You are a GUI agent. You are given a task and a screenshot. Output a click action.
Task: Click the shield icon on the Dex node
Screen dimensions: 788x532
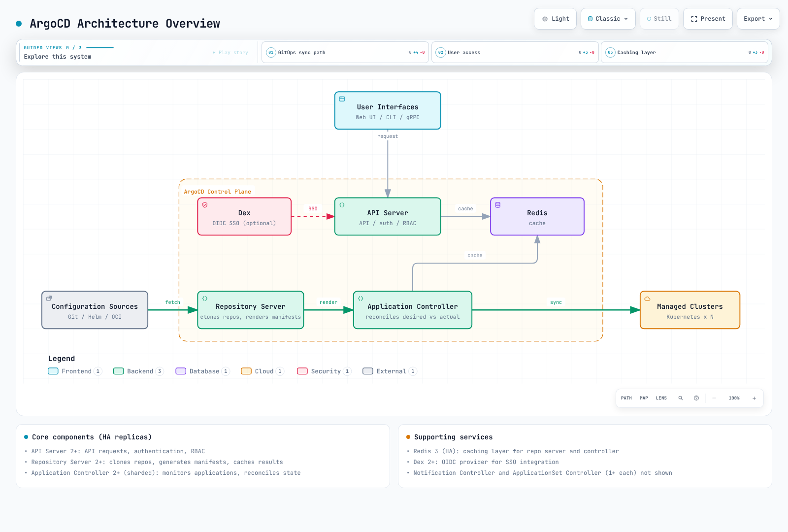point(205,205)
